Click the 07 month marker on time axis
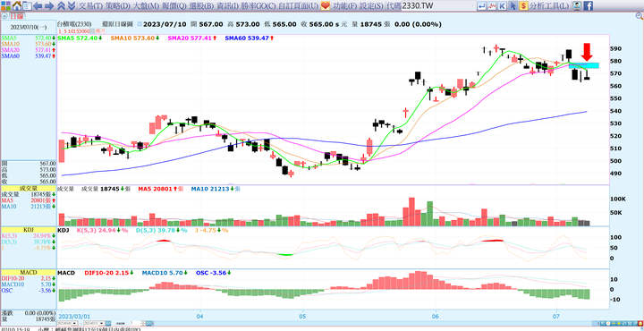The image size is (644, 331). [x=556, y=316]
